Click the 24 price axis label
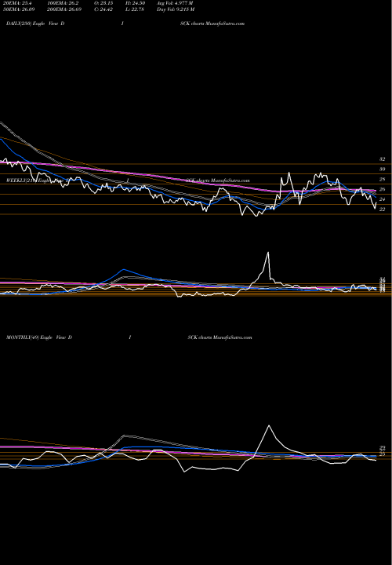 tap(383, 199)
